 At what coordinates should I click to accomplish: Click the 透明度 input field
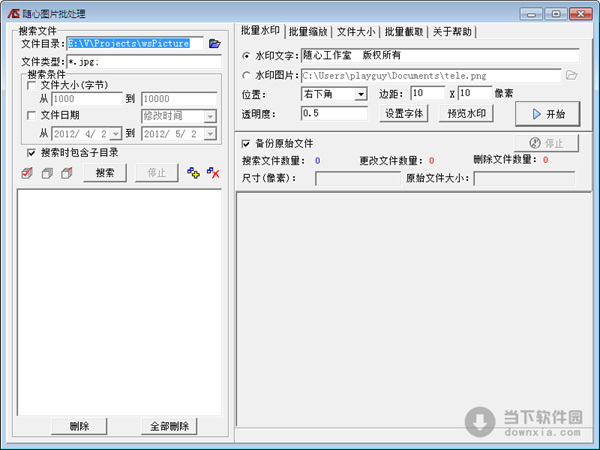pyautogui.click(x=334, y=114)
